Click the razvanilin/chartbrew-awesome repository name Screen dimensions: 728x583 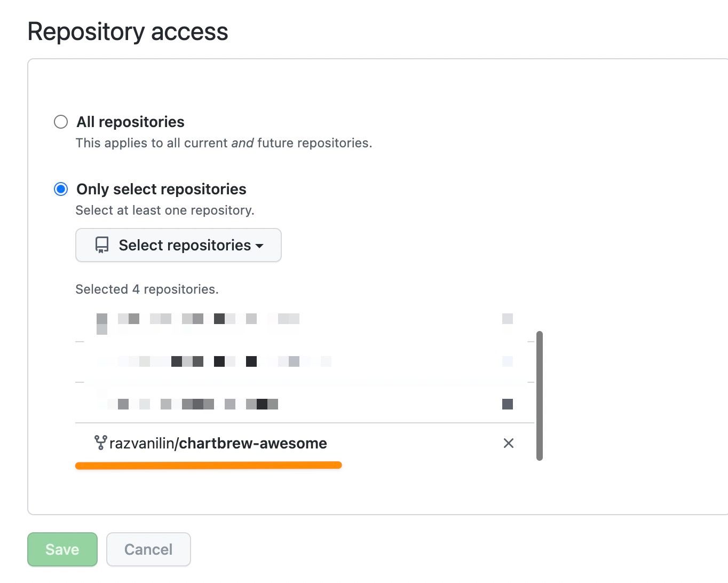(218, 443)
